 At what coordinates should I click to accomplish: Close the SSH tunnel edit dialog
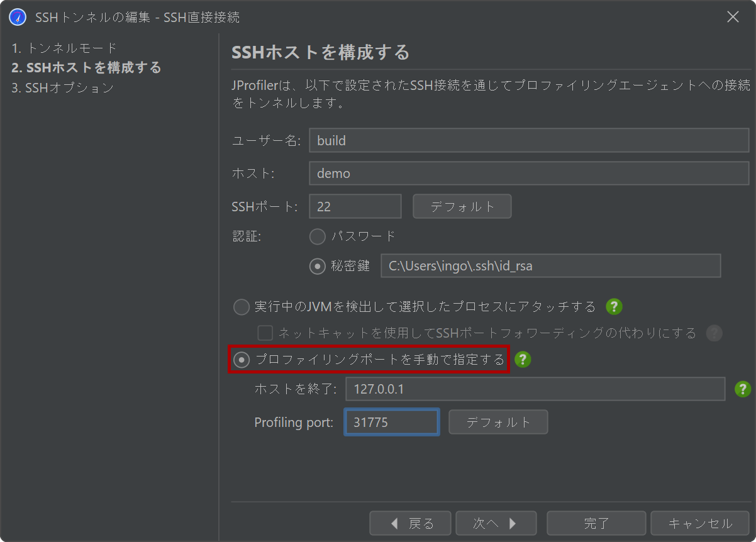click(733, 17)
